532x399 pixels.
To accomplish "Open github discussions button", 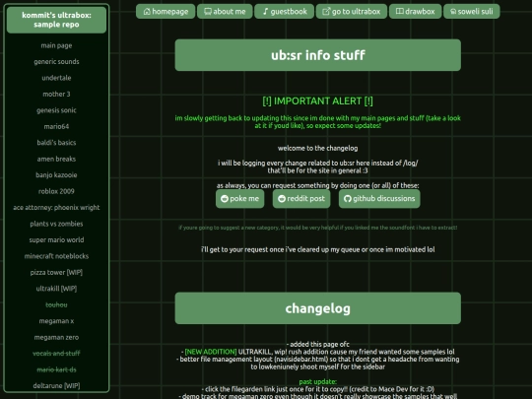I will pos(379,199).
